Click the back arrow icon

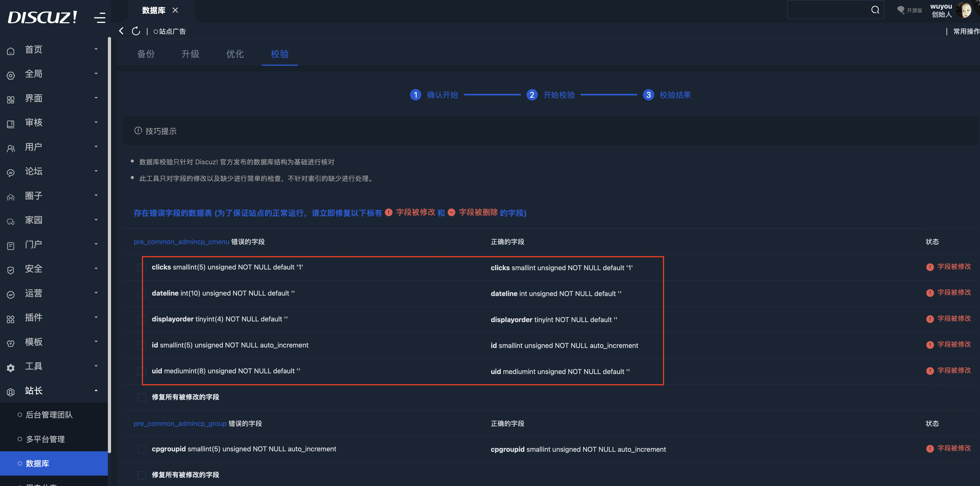click(x=121, y=31)
